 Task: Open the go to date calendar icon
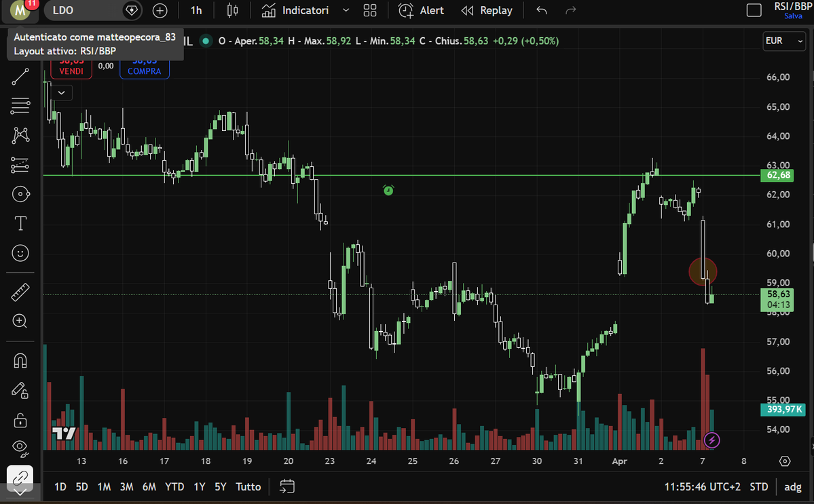click(x=287, y=486)
